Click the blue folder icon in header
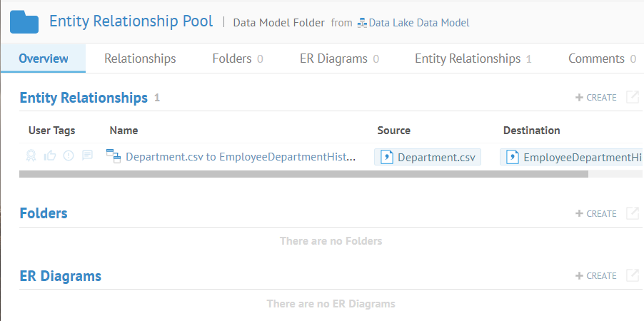 click(24, 22)
